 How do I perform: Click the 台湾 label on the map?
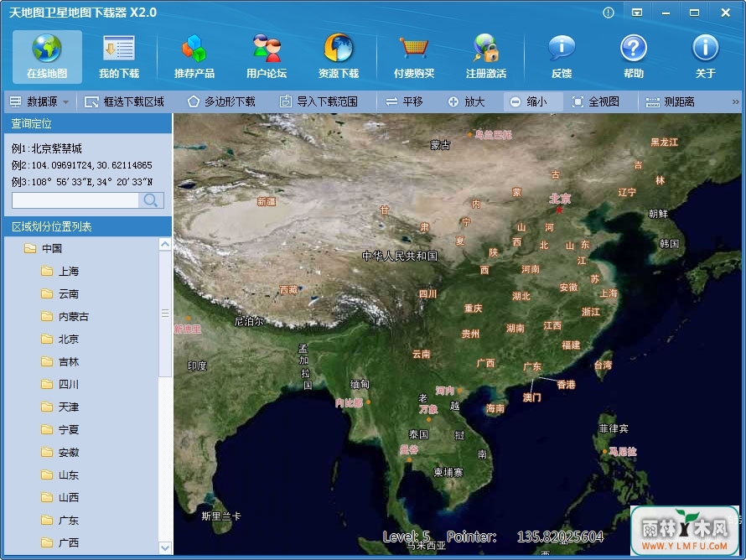tap(603, 365)
